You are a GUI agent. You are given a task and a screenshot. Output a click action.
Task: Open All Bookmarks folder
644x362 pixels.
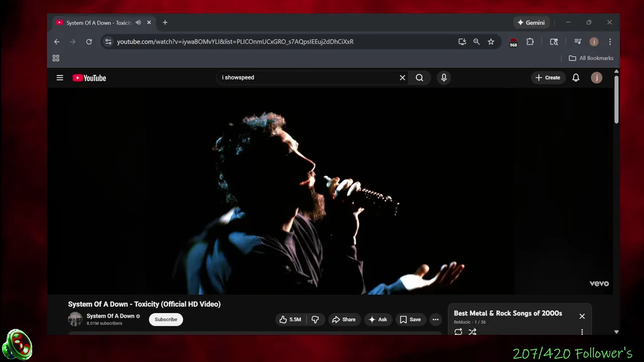(x=591, y=58)
